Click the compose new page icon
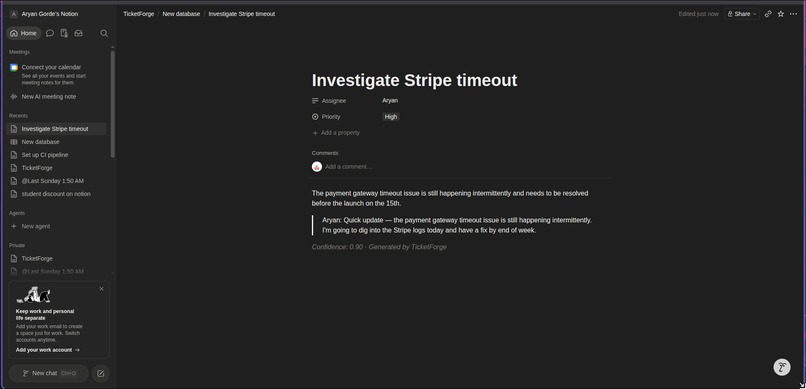Image resolution: width=806 pixels, height=389 pixels. [101, 374]
